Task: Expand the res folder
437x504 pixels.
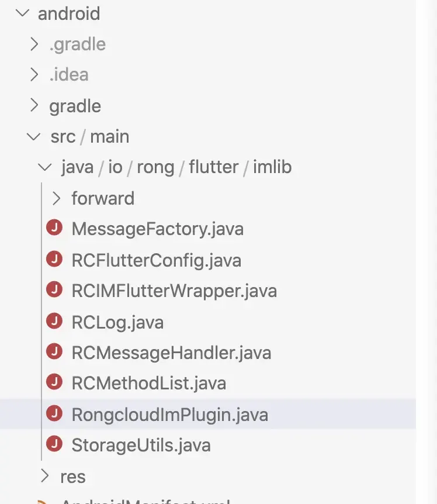Action: tap(45, 477)
